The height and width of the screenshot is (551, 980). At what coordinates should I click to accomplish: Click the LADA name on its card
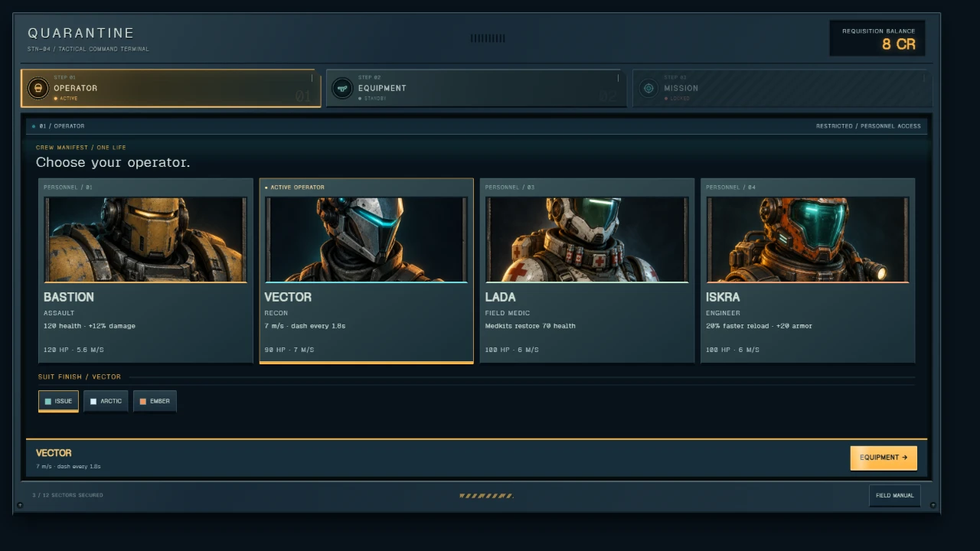(x=501, y=297)
